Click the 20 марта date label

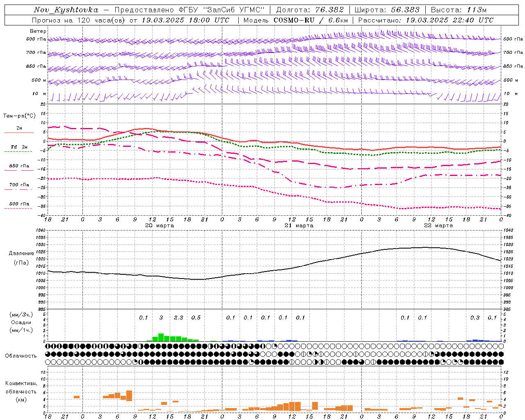pyautogui.click(x=160, y=225)
